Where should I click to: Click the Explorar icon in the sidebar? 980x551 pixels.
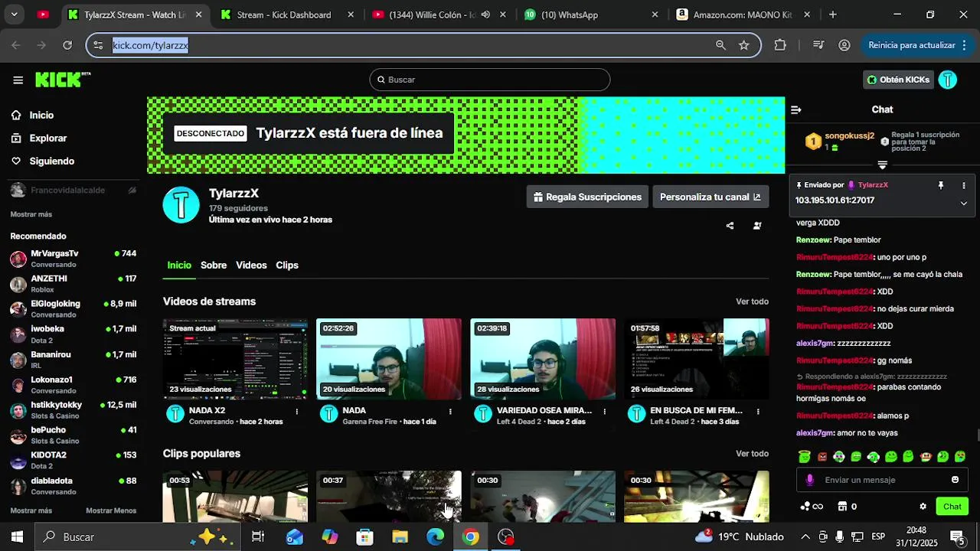[16, 138]
